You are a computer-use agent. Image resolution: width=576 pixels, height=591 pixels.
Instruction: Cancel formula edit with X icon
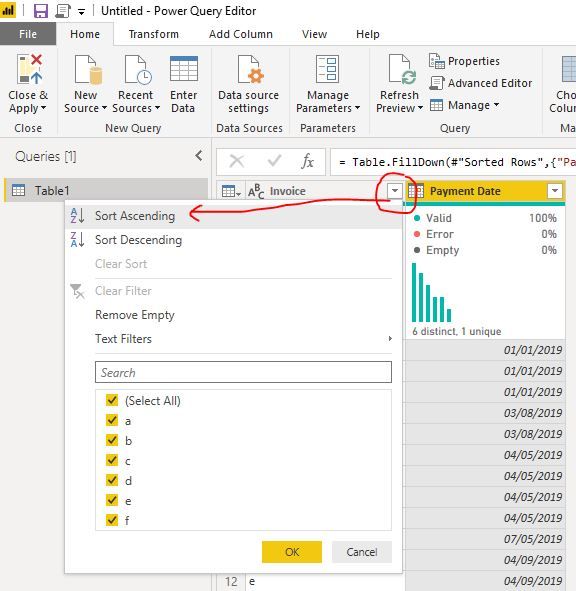point(237,161)
